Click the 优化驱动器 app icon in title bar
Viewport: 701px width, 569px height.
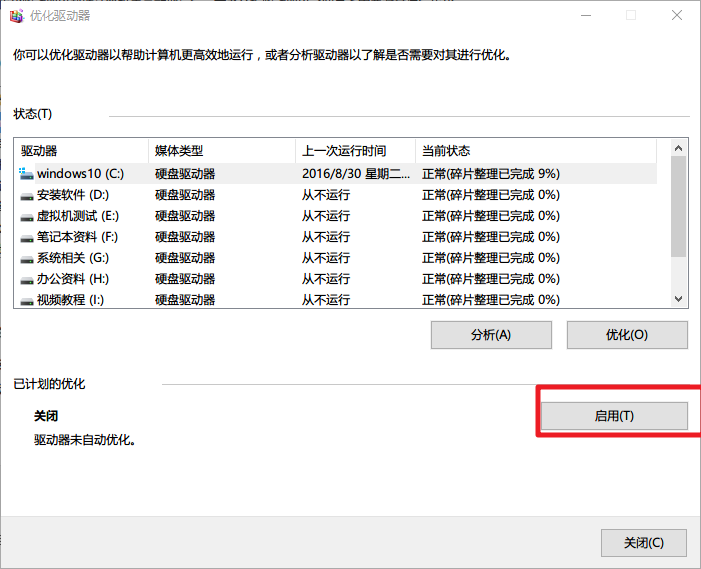[x=16, y=16]
